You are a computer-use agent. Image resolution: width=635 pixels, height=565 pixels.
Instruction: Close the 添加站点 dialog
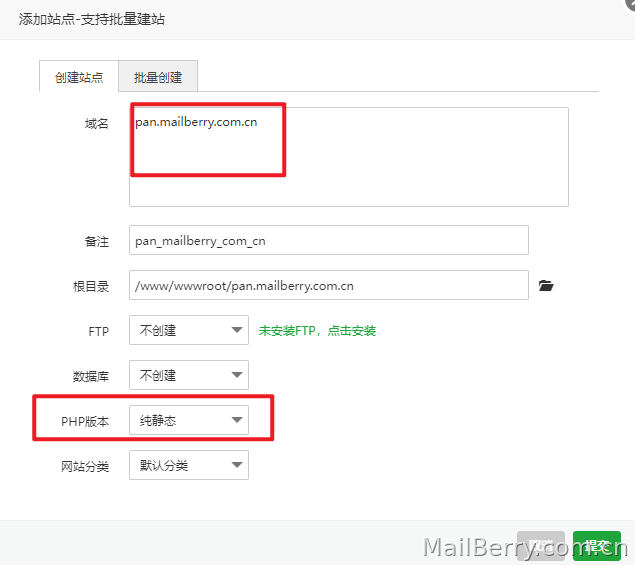[630, 4]
